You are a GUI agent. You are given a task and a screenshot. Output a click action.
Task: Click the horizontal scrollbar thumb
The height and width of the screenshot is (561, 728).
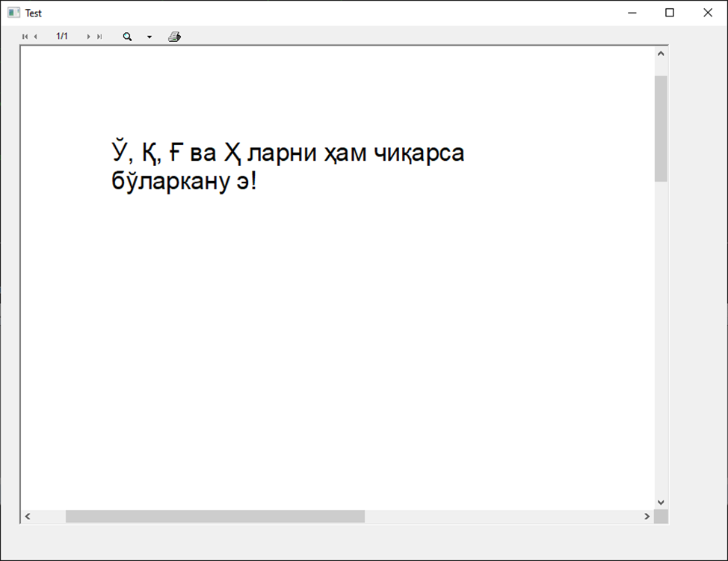click(215, 516)
